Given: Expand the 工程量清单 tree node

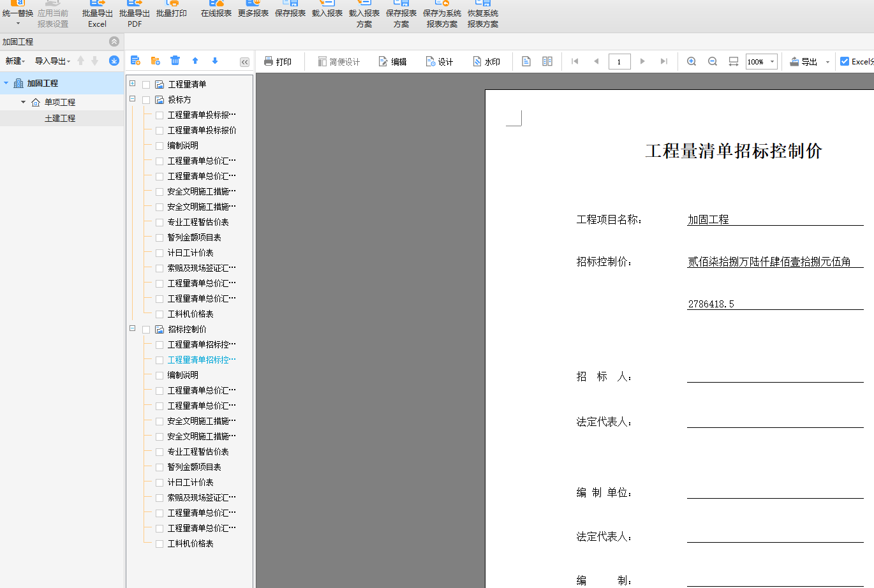Looking at the screenshot, I should pyautogui.click(x=132, y=84).
